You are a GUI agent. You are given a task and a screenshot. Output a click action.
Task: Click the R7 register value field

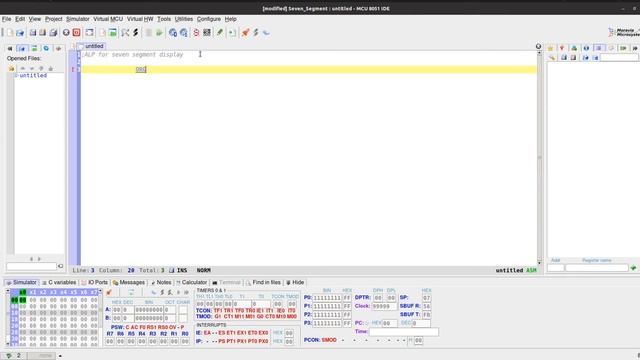pos(109,341)
